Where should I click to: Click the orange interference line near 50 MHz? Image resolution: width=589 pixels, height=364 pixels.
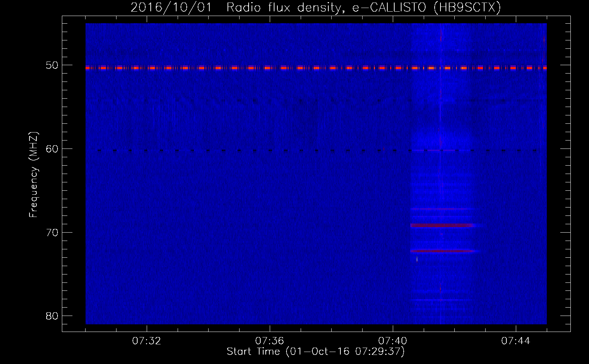pyautogui.click(x=316, y=68)
